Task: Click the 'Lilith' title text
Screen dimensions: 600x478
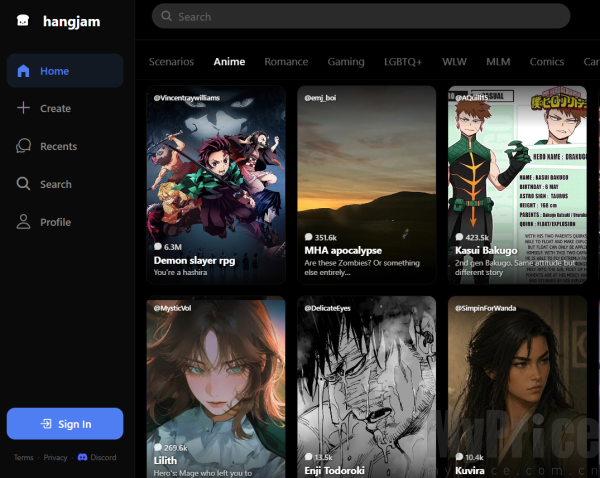Action: [x=165, y=460]
